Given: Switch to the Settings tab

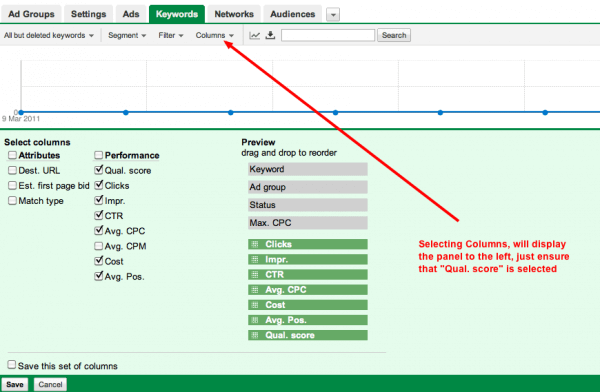Looking at the screenshot, I should [x=88, y=14].
